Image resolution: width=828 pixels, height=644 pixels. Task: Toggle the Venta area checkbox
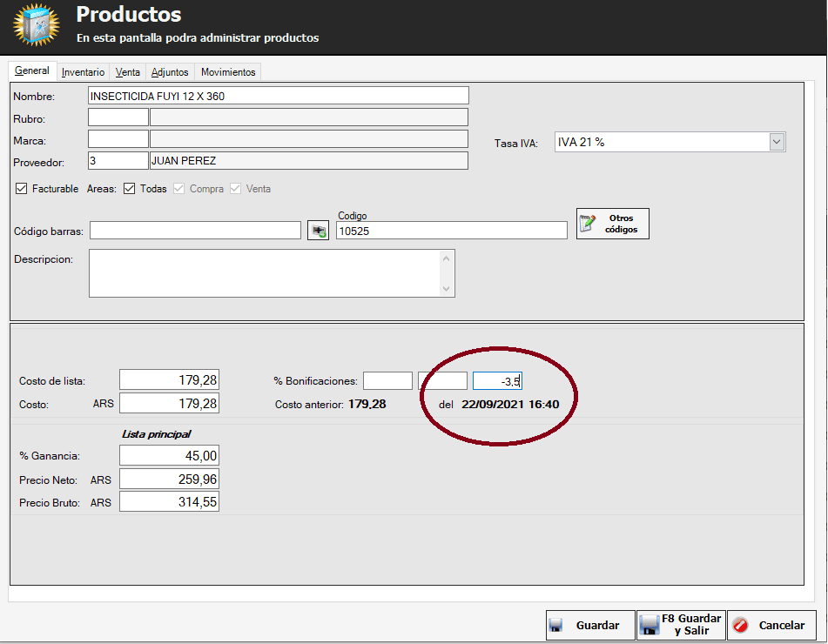pyautogui.click(x=236, y=189)
